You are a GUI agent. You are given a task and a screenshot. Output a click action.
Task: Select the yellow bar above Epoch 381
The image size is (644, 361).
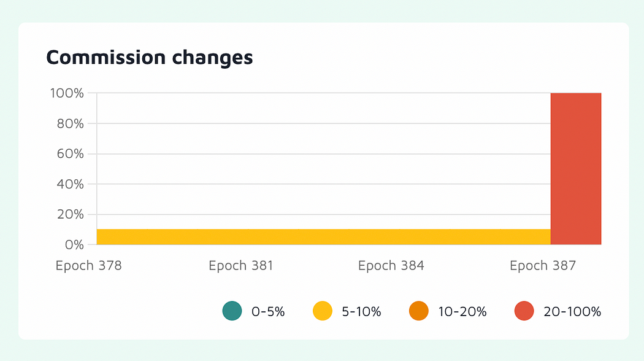tap(273, 237)
